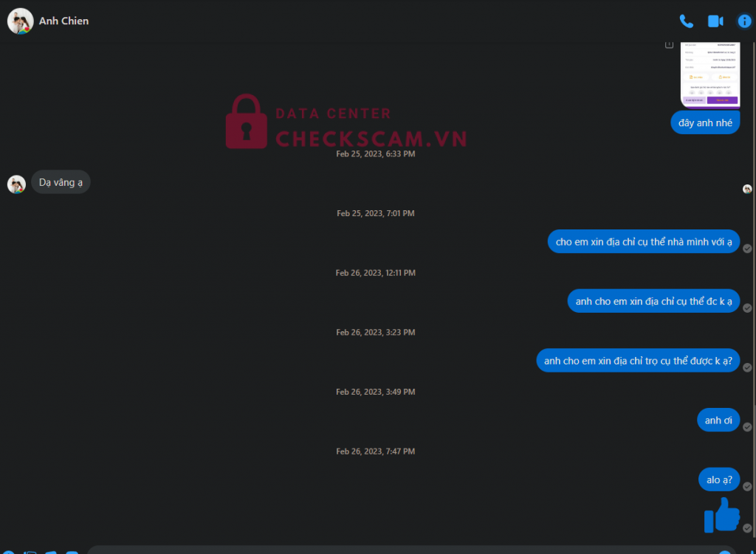Select the "đây anh nhé" message bubble
756x554 pixels.
pos(705,123)
